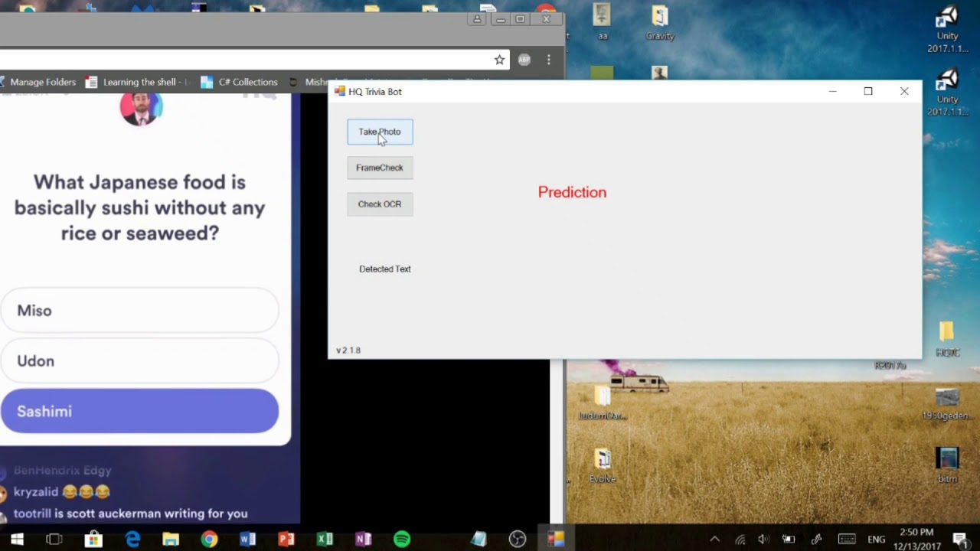
Task: Open the battery tray icon
Action: pos(789,540)
